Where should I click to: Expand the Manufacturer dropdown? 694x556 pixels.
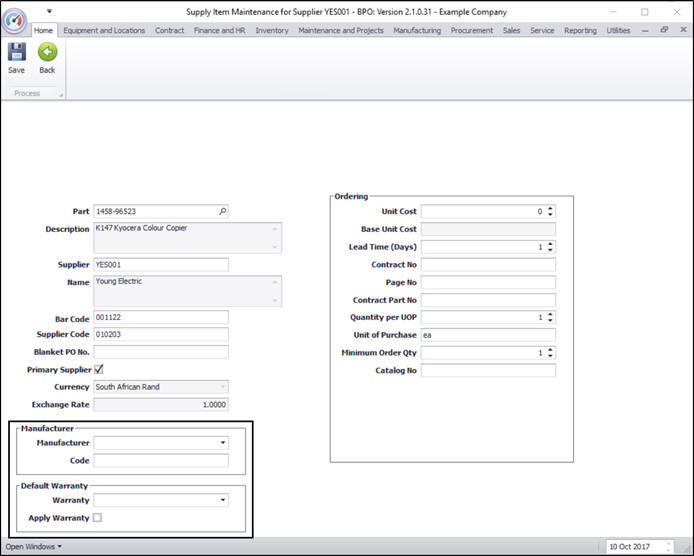tap(223, 443)
